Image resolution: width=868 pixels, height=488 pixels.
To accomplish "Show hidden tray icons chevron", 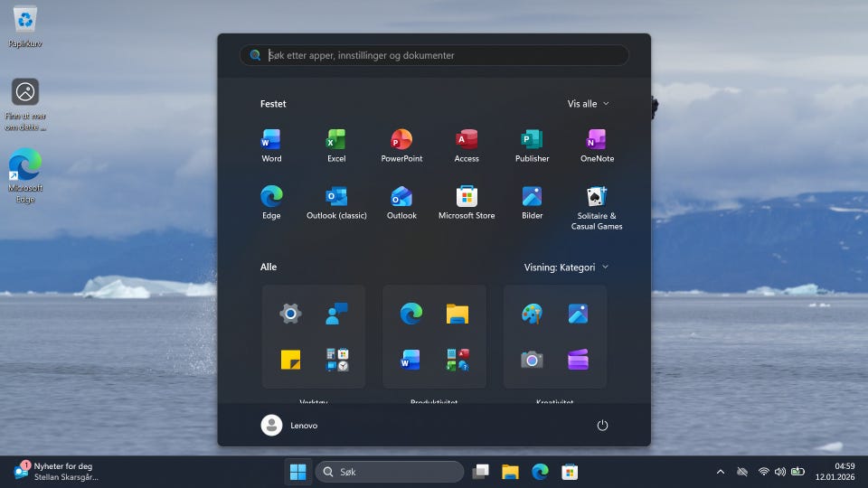I will coord(721,472).
